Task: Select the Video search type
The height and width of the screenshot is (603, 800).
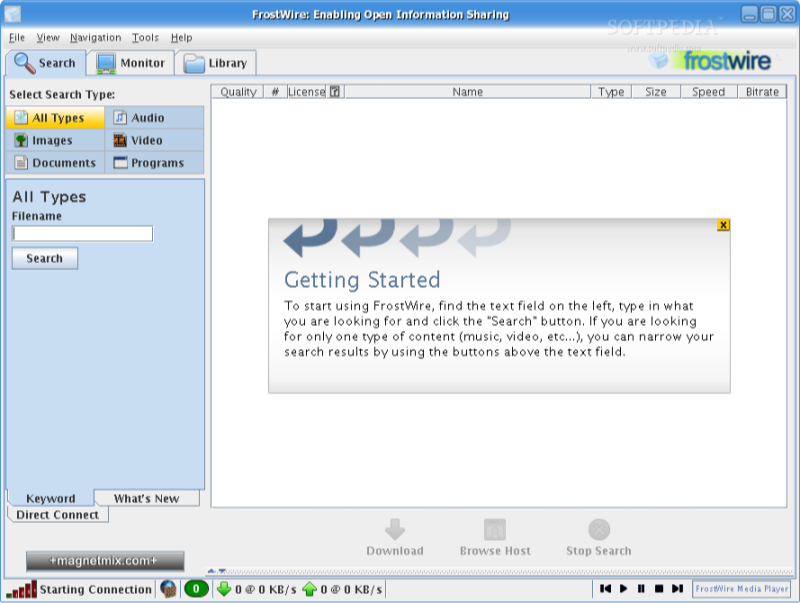Action: point(155,140)
